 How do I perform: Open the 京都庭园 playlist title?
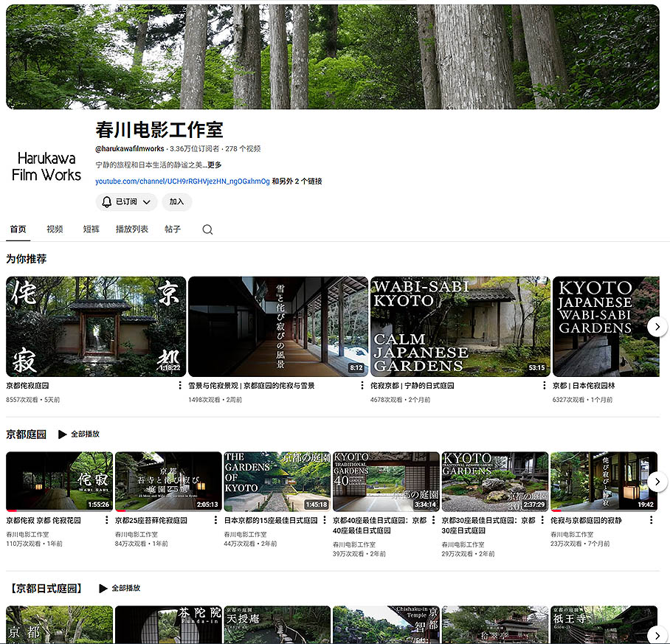[x=27, y=434]
